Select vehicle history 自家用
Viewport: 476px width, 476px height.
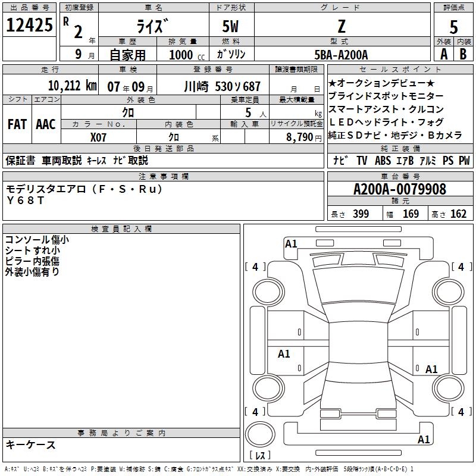tap(127, 55)
